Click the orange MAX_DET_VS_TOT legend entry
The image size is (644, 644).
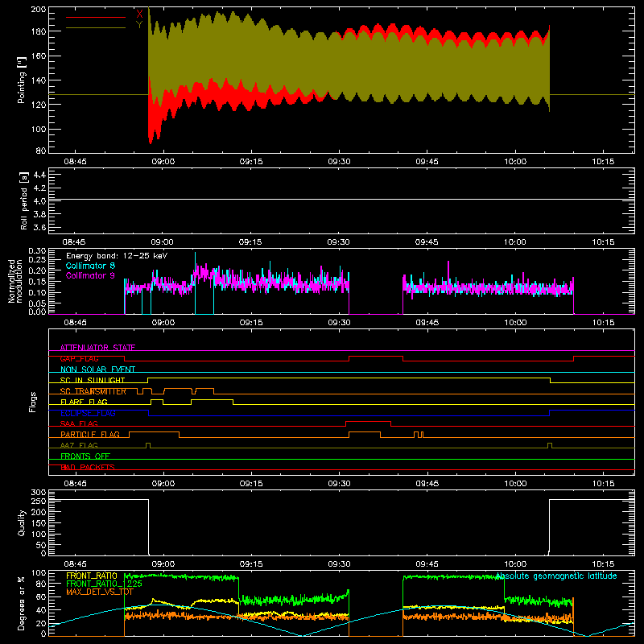pyautogui.click(x=100, y=592)
